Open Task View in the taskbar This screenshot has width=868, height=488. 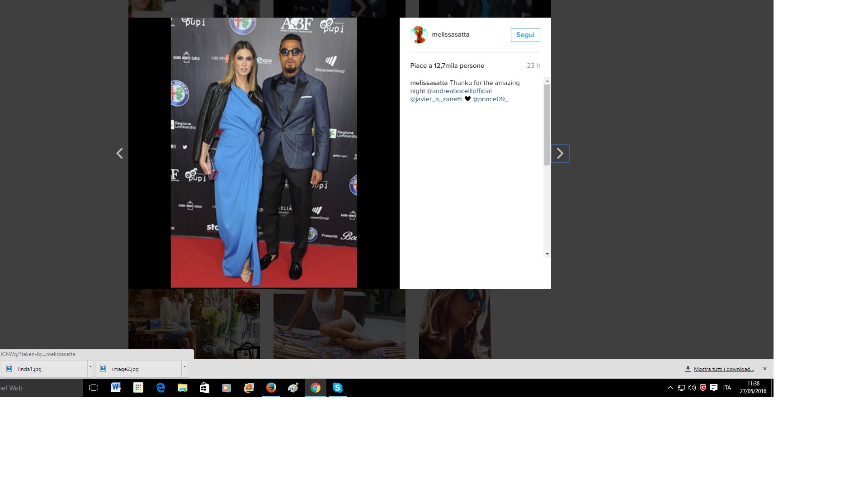click(94, 388)
